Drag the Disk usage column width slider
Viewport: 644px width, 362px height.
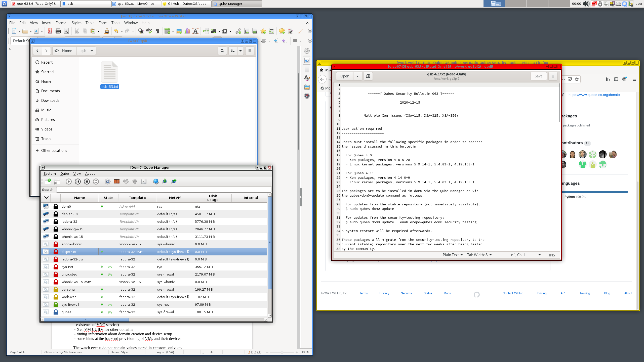[230, 198]
